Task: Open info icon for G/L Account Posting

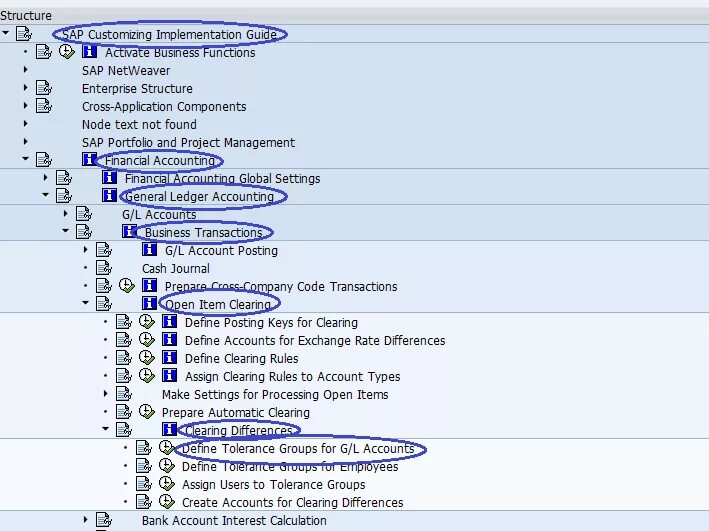Action: [149, 249]
